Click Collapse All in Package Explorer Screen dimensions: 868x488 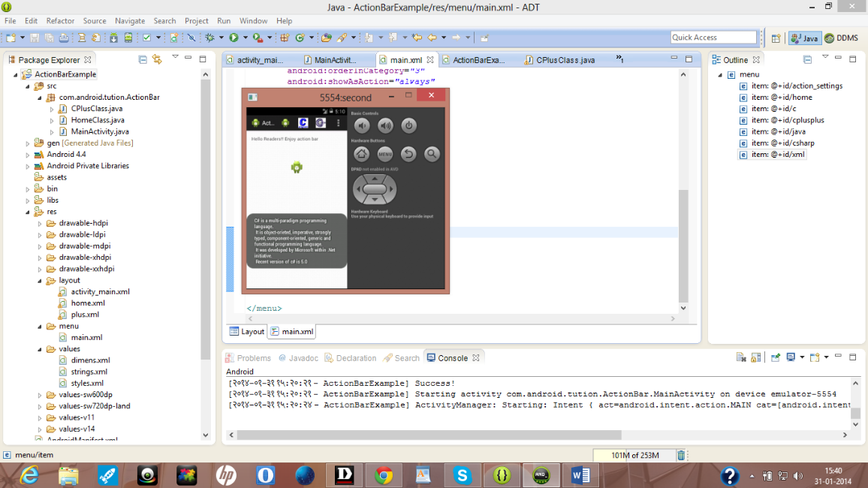click(x=143, y=59)
